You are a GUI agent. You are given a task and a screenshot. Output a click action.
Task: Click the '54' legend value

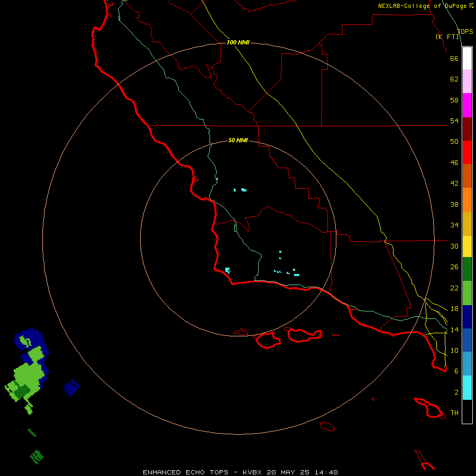pyautogui.click(x=454, y=121)
